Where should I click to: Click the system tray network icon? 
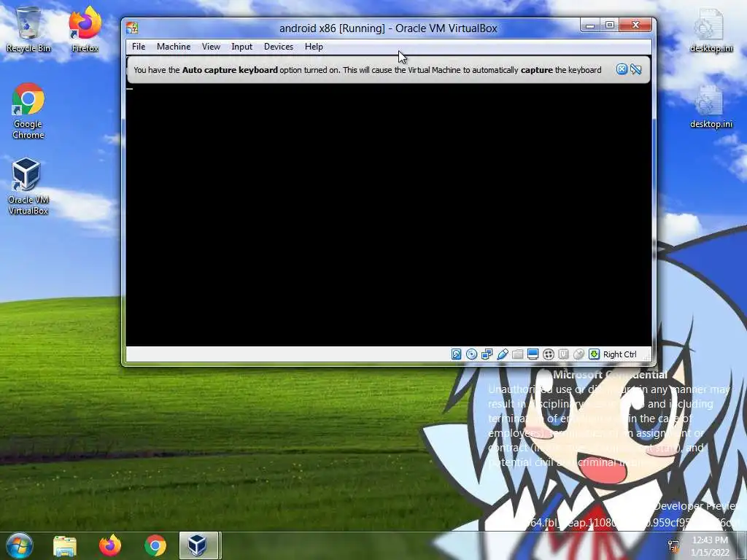tap(673, 547)
